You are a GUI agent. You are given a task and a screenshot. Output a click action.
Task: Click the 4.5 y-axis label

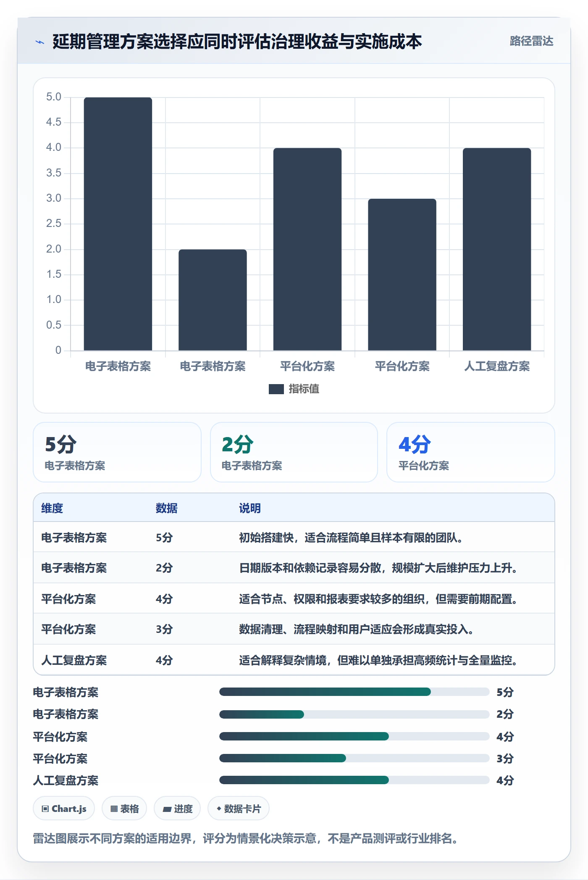tap(54, 122)
